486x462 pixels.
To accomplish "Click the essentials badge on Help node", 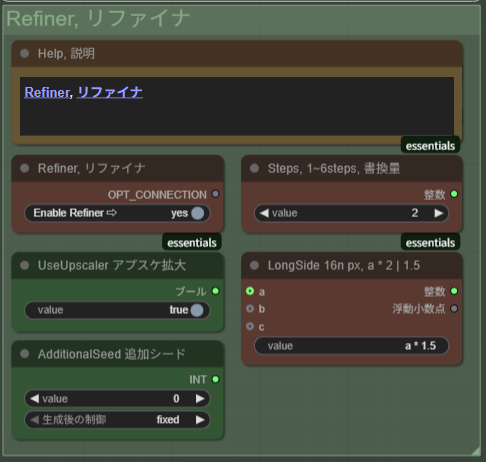I will coord(430,146).
